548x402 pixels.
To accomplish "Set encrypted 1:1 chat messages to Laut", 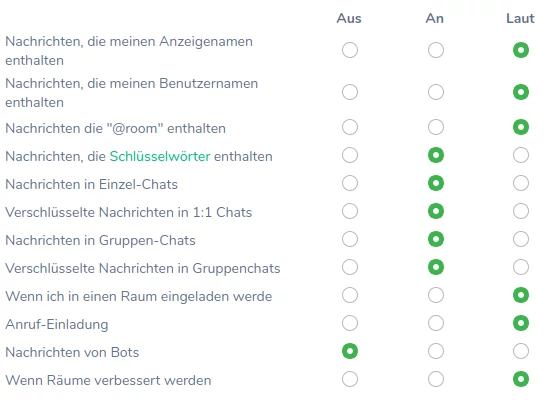I will (x=521, y=211).
